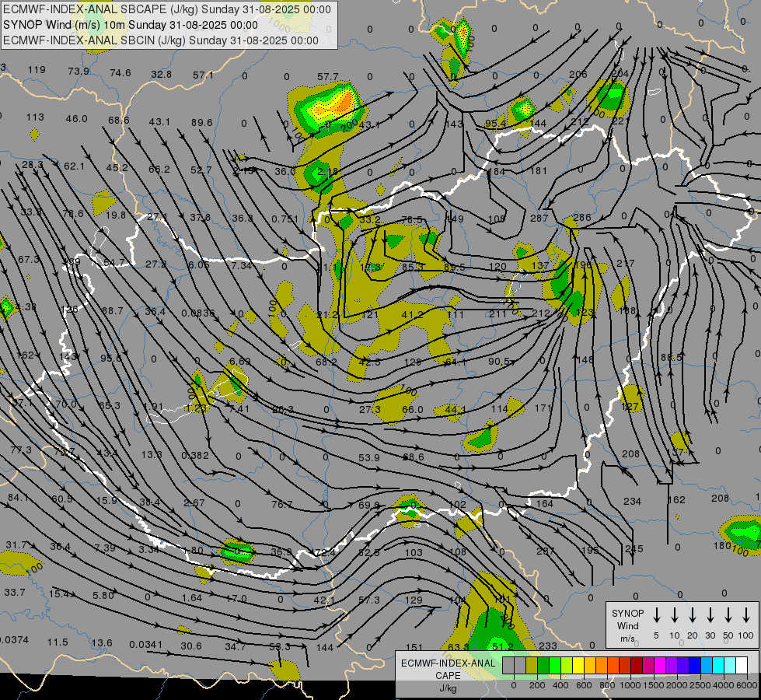Select the yellow-green lime CAPE swatch

pyautogui.click(x=567, y=666)
